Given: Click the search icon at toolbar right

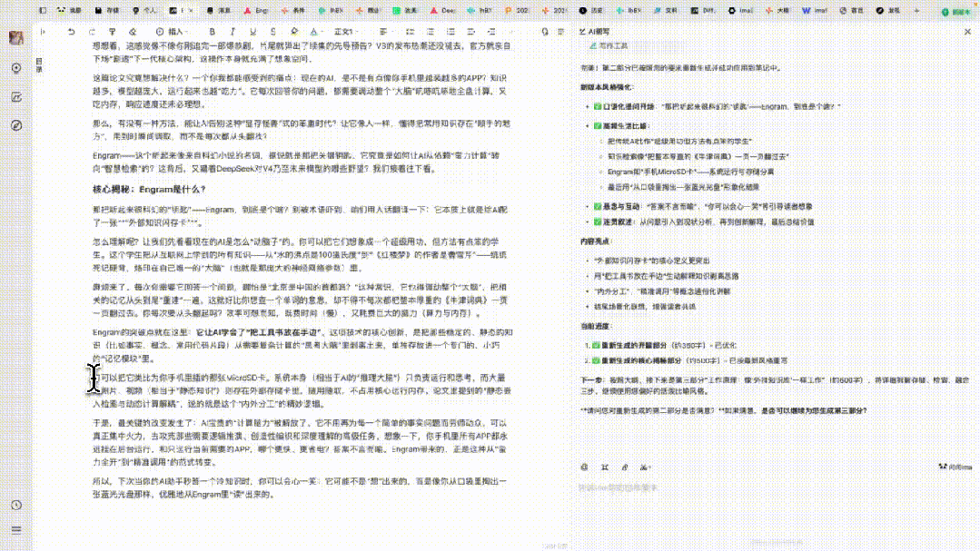Looking at the screenshot, I should 544,30.
